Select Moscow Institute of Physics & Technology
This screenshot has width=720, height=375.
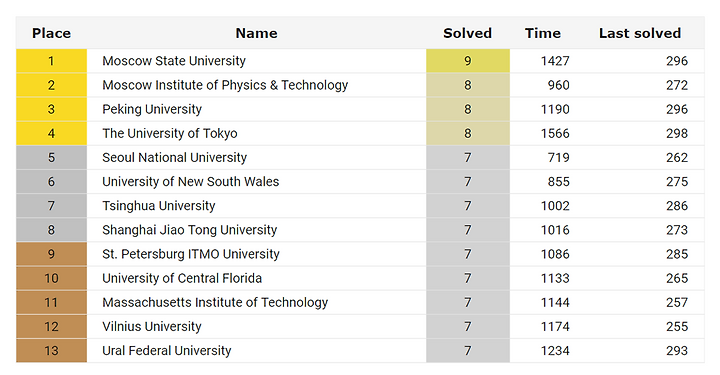point(225,85)
